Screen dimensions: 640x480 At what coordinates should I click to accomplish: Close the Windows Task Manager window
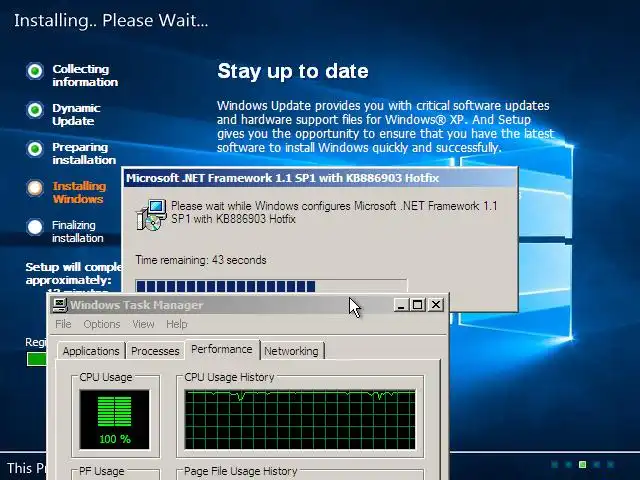click(x=436, y=304)
